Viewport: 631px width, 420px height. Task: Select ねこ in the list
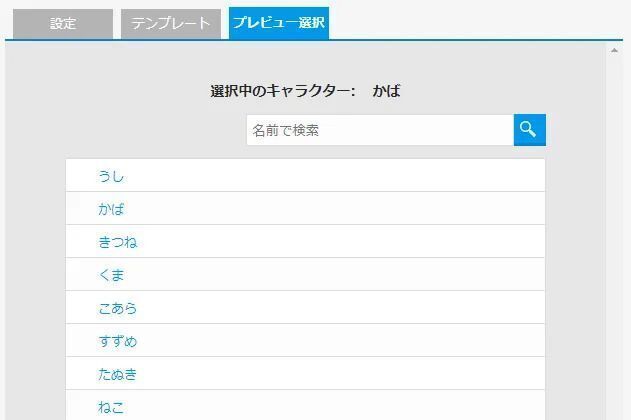pos(111,407)
